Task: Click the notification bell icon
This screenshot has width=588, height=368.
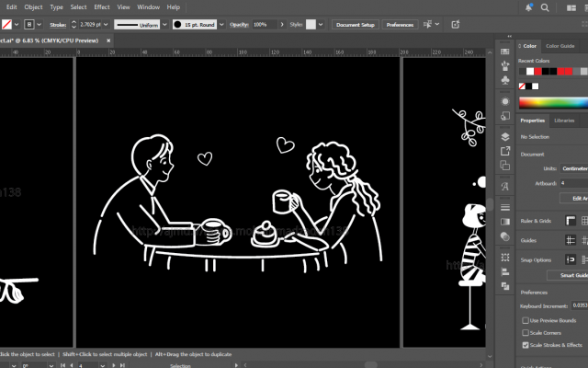Action: (x=529, y=7)
